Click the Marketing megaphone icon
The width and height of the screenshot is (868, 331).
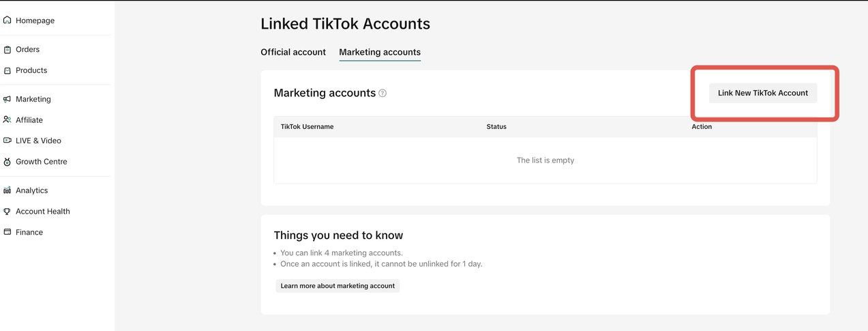pyautogui.click(x=8, y=99)
